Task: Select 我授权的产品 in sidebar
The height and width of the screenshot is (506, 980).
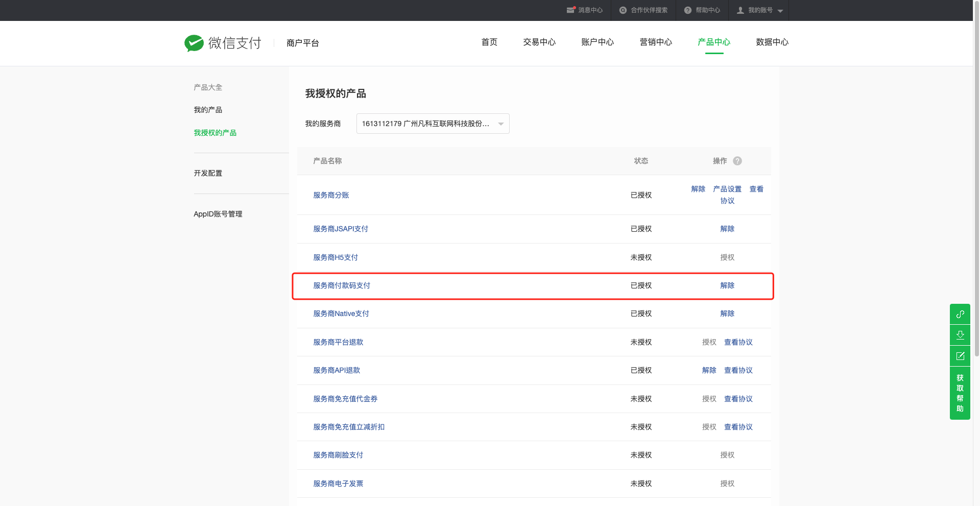Action: pos(215,133)
